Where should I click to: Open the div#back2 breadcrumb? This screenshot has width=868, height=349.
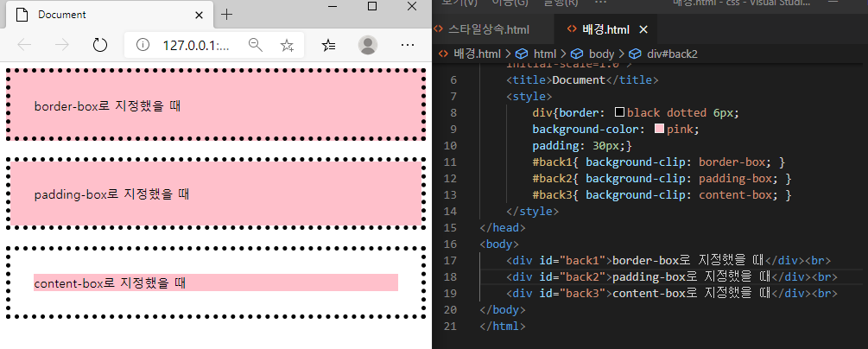point(671,54)
